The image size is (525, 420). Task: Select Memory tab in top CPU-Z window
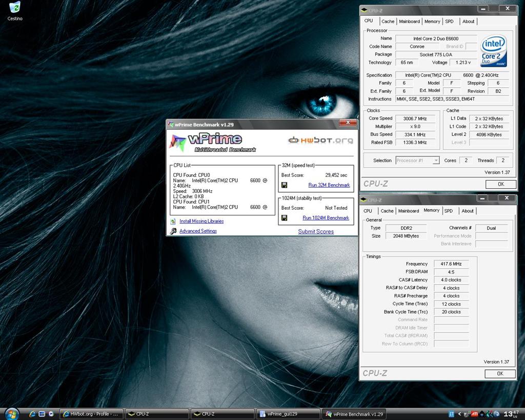click(432, 22)
